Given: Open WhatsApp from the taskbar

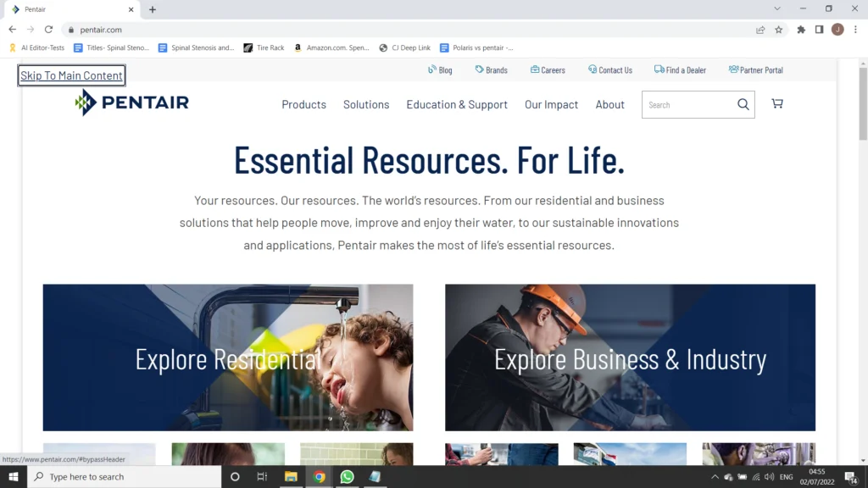Looking at the screenshot, I should (x=347, y=476).
